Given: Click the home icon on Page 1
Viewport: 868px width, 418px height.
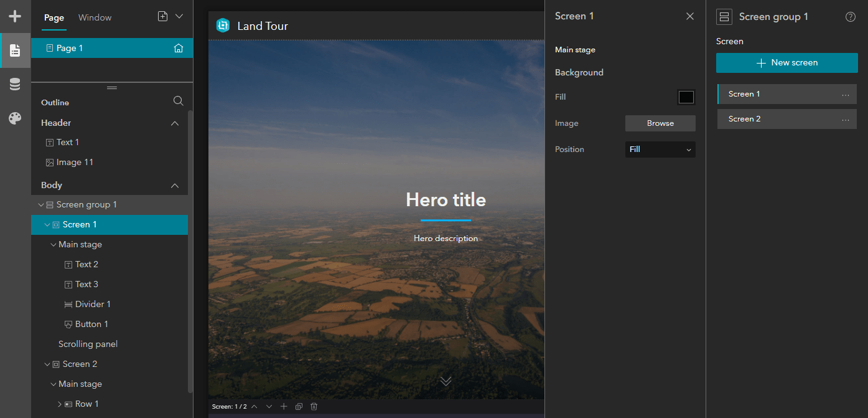Looking at the screenshot, I should tap(179, 48).
